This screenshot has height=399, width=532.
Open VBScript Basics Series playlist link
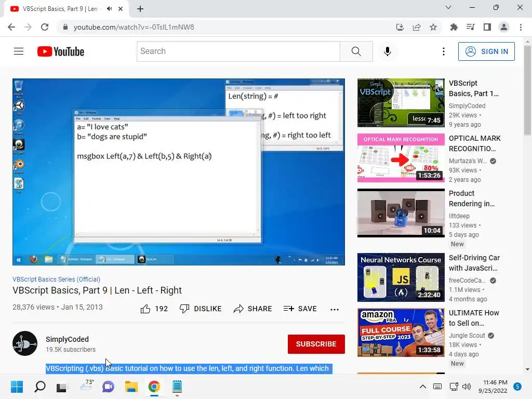[x=56, y=279]
